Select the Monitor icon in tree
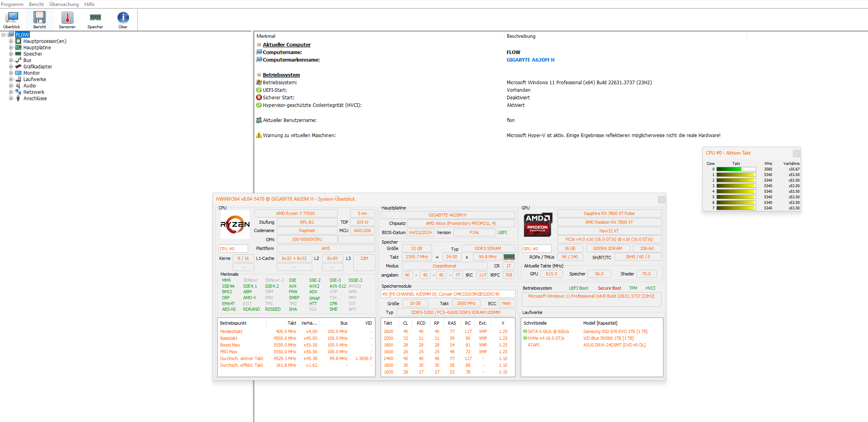Image resolution: width=868 pixels, height=422 pixels. [x=18, y=73]
